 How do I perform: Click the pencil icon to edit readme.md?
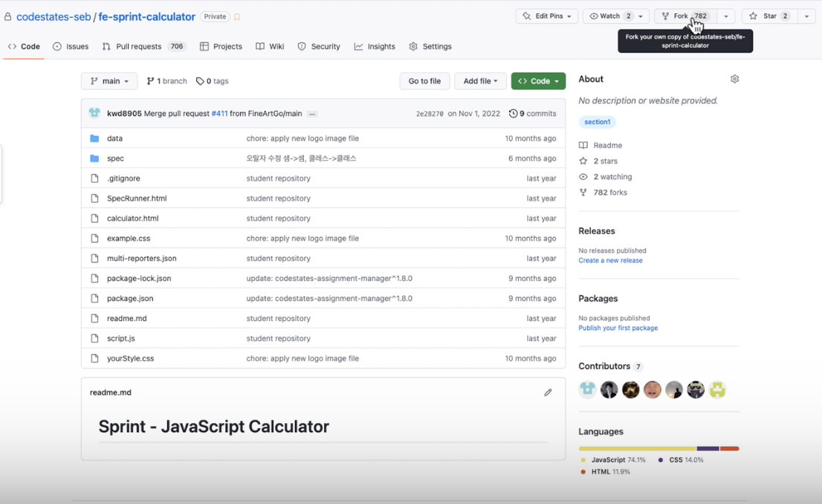click(548, 392)
